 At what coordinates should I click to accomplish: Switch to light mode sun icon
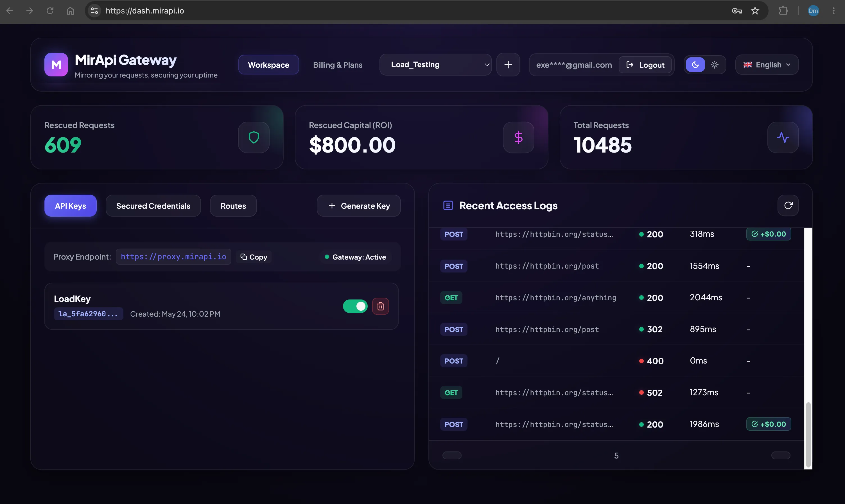[x=715, y=65]
